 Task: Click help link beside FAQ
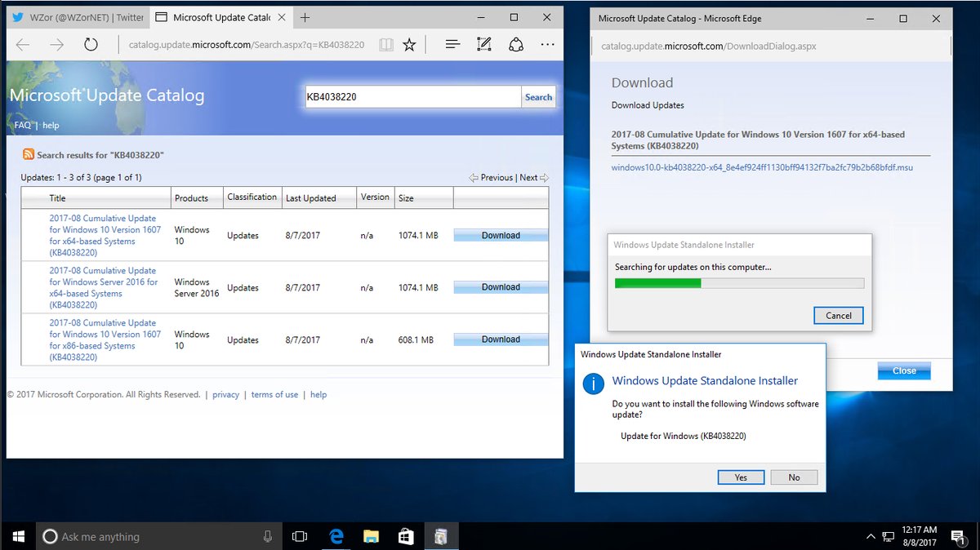pos(51,126)
